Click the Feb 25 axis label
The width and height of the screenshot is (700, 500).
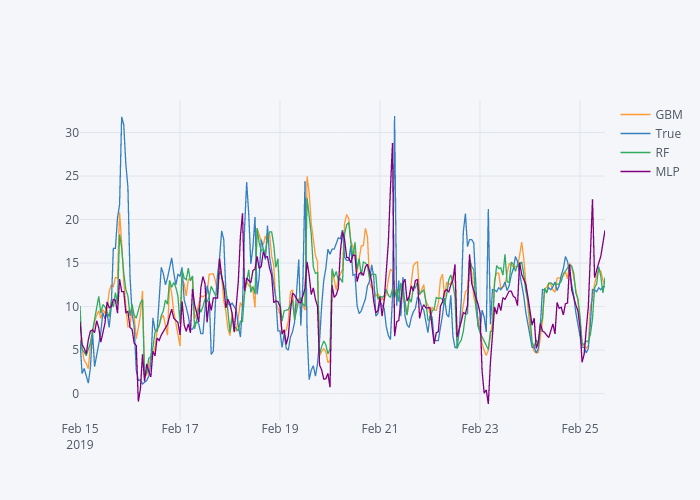pyautogui.click(x=580, y=428)
